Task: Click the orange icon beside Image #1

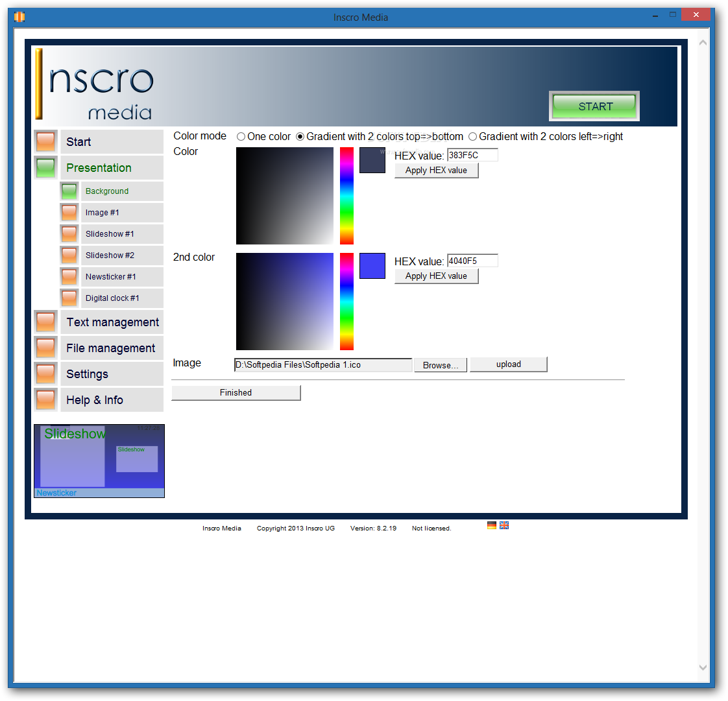Action: pyautogui.click(x=69, y=213)
